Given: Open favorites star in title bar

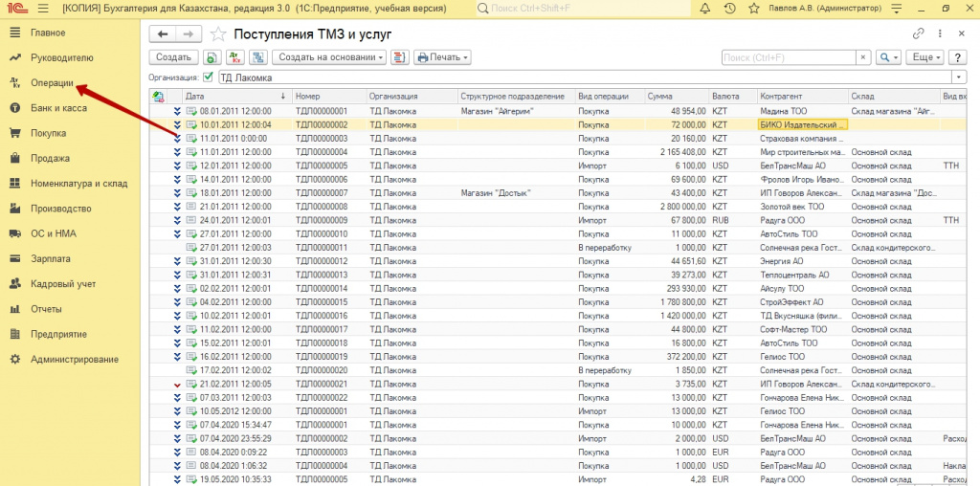Looking at the screenshot, I should (754, 9).
